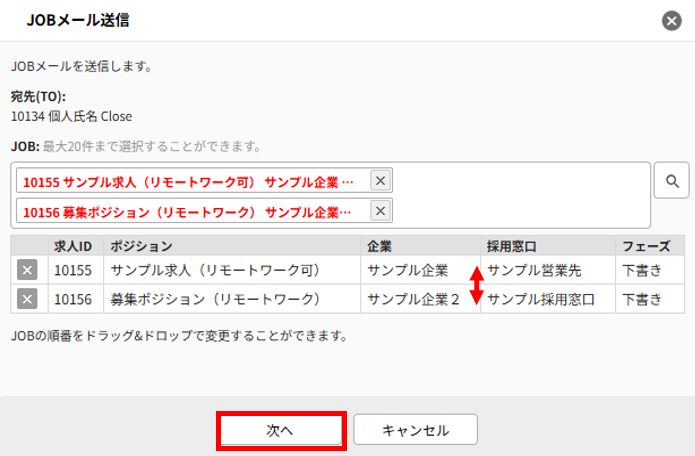Select the 10155 サンプル求人 red tag text

click(x=188, y=182)
